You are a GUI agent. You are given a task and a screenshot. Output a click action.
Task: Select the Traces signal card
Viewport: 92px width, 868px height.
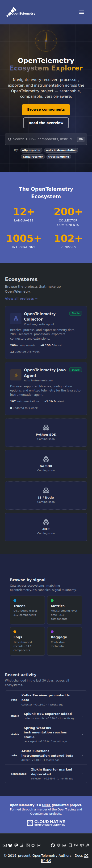(27, 610)
